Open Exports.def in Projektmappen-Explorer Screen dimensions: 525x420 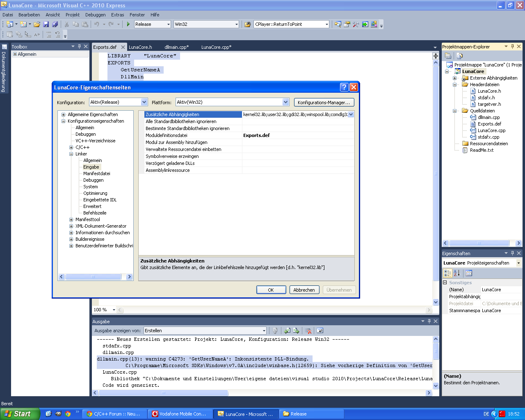click(489, 124)
